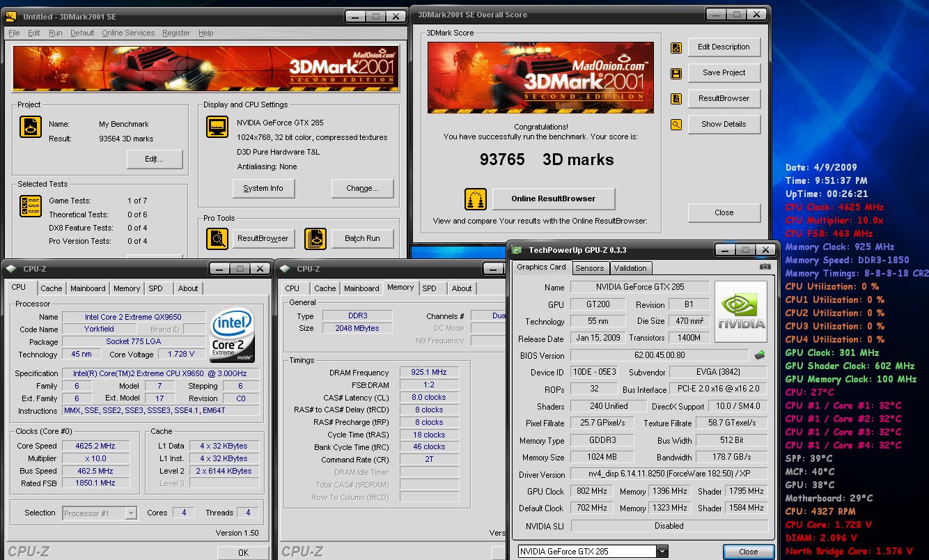929x560 pixels.
Task: Click the Online ResultBrowser button
Action: (x=554, y=199)
